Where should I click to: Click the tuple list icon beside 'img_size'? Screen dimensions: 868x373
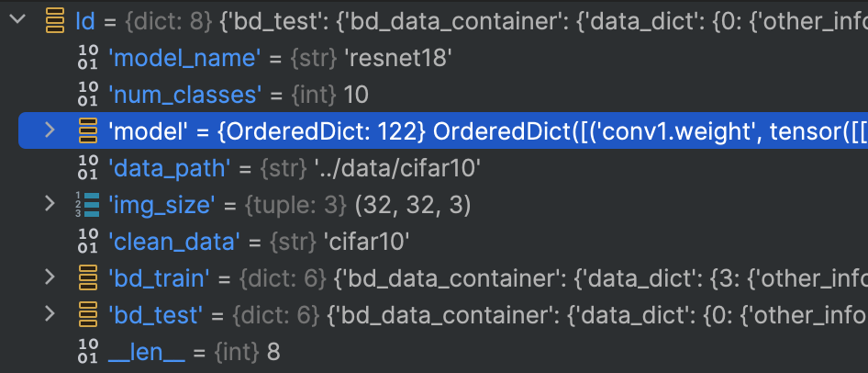pyautogui.click(x=87, y=204)
